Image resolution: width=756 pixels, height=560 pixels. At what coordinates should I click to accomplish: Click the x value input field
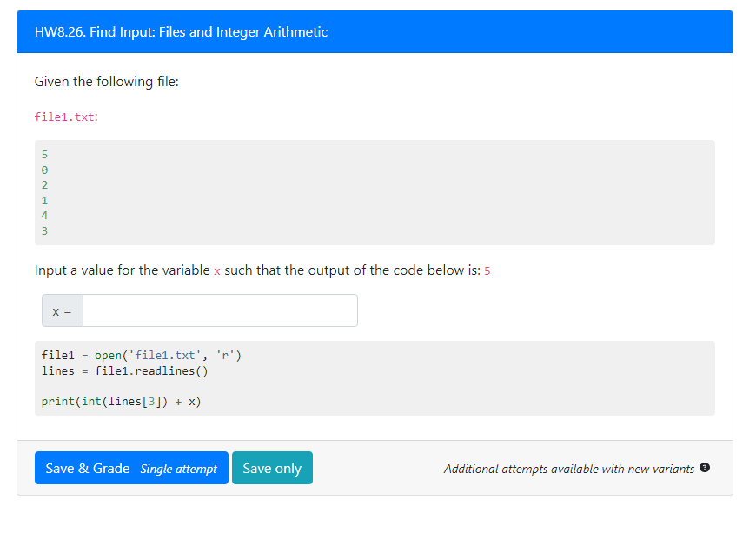click(220, 310)
